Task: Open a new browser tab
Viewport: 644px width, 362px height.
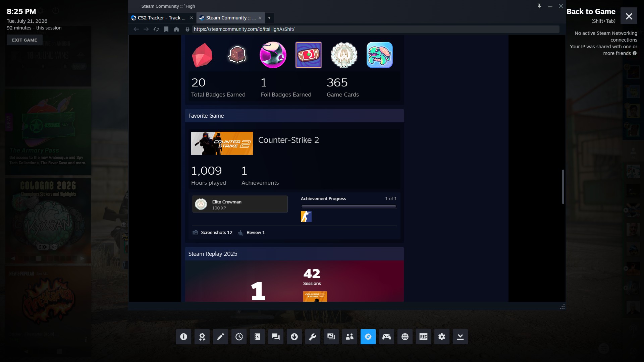Action: [x=269, y=18]
